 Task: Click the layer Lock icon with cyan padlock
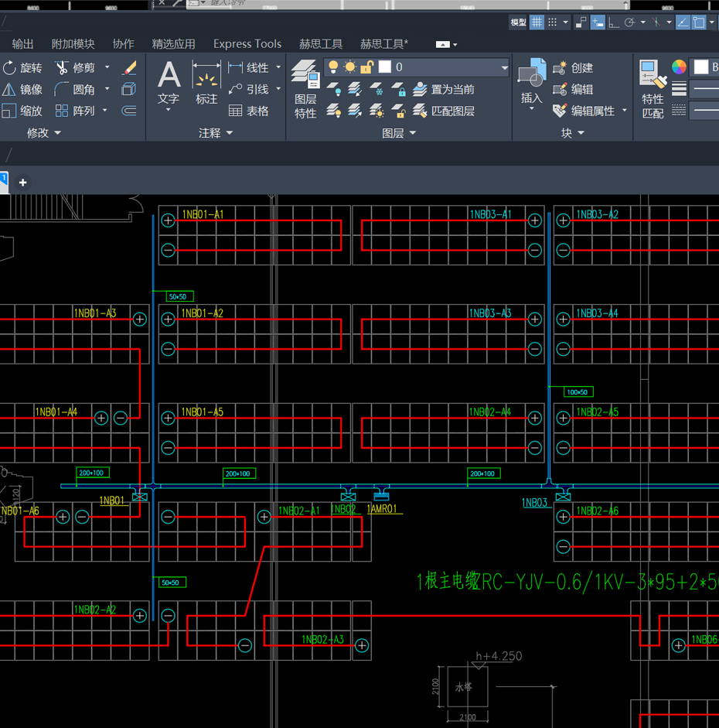(x=398, y=88)
